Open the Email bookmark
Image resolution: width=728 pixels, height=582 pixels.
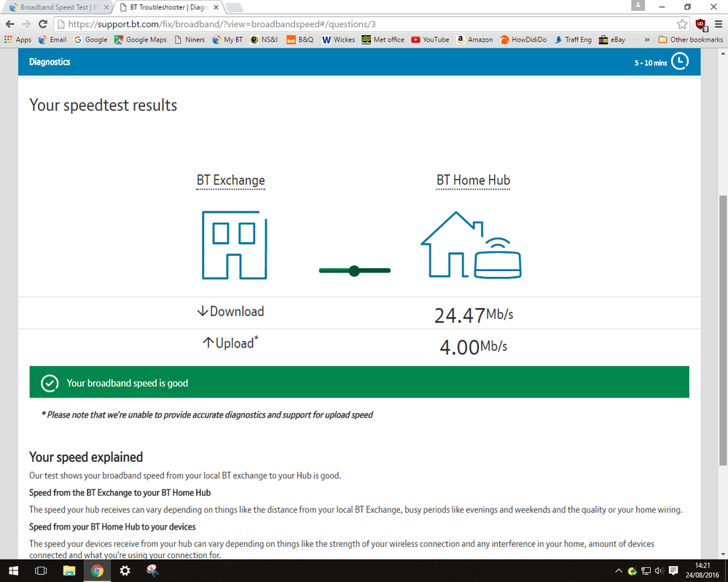pyautogui.click(x=52, y=39)
